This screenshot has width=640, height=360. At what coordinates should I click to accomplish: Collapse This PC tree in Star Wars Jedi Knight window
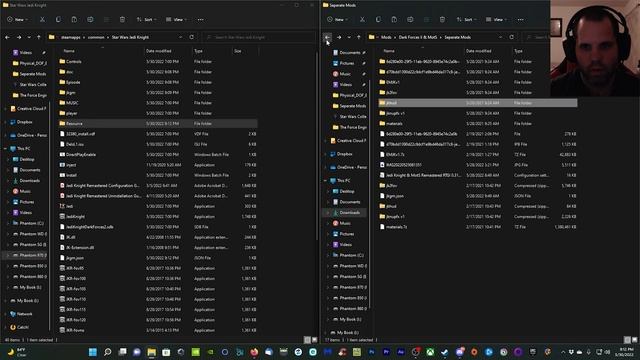[x=6, y=149]
